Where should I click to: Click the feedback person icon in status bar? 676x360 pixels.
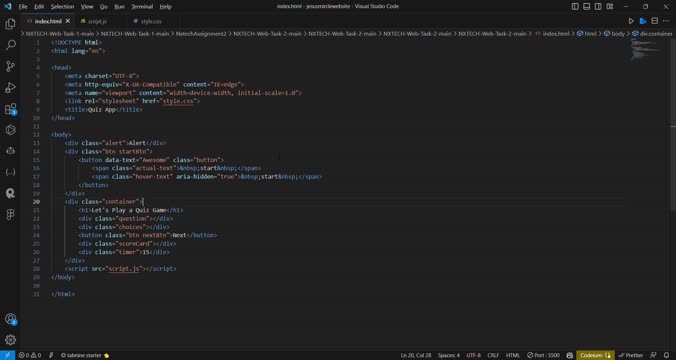[654, 355]
